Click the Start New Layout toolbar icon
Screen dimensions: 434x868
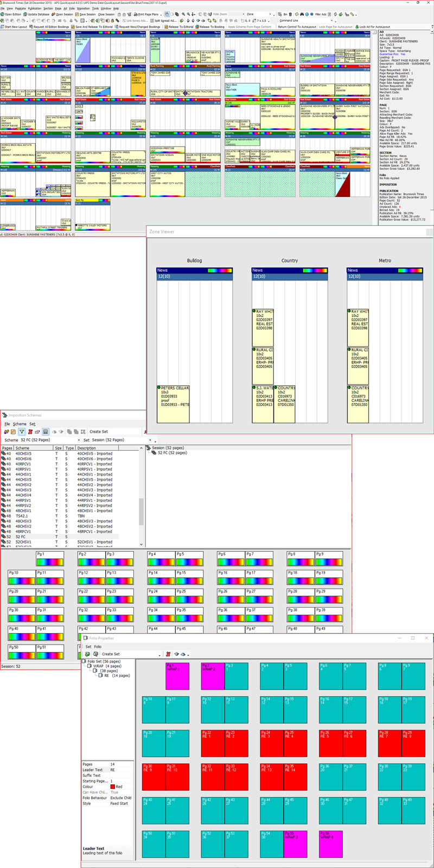(x=15, y=27)
